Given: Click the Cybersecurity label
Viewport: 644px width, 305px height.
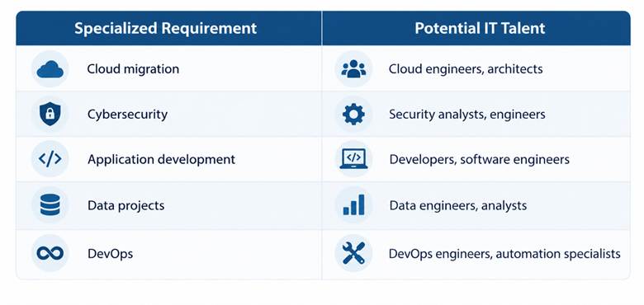Looking at the screenshot, I should point(127,115).
